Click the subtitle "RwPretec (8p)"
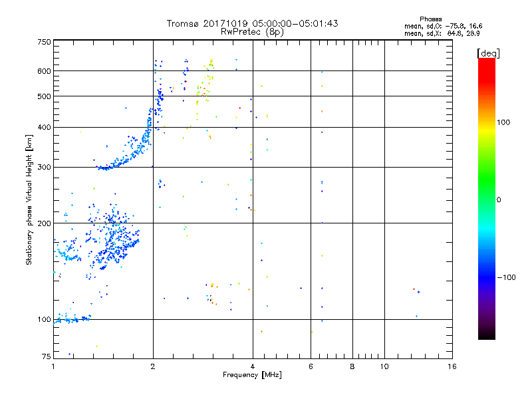The width and height of the screenshot is (532, 399). 252,32
